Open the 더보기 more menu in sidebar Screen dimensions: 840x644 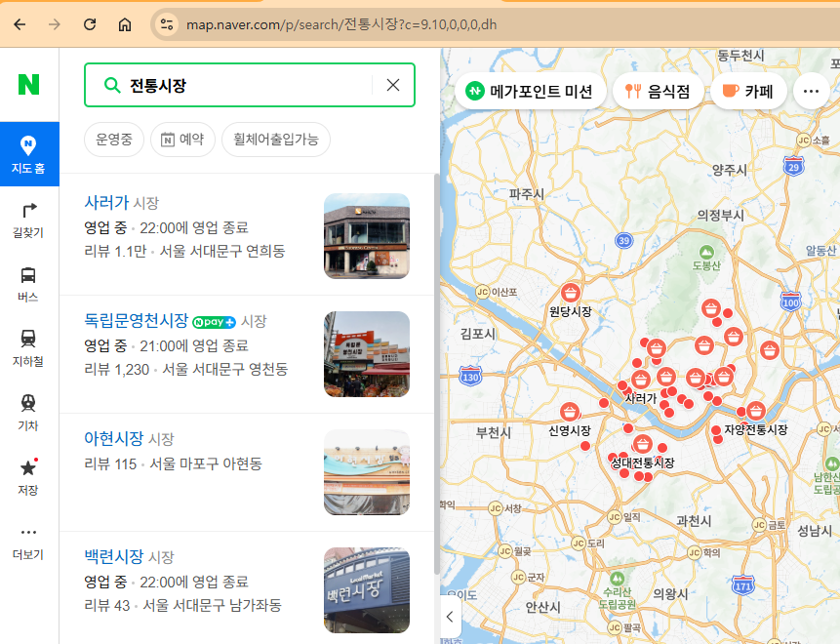pos(28,543)
